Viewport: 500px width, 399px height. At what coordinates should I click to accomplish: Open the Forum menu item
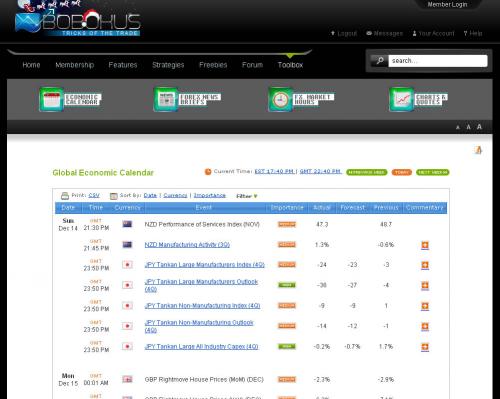[x=252, y=65]
